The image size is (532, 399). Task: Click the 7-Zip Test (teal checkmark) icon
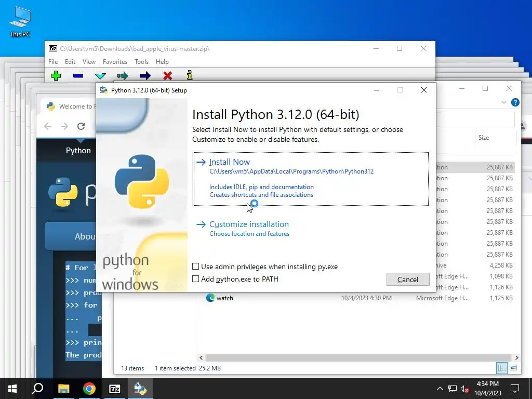coord(100,76)
